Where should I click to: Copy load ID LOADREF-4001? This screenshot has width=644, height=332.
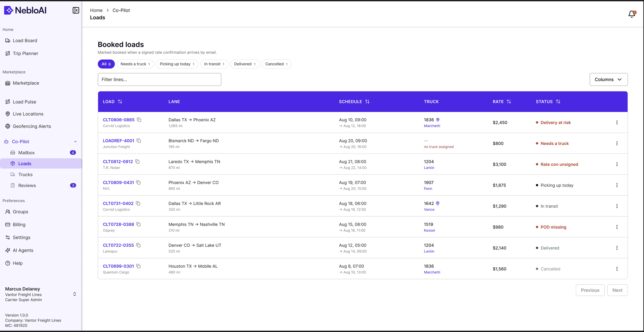point(139,141)
